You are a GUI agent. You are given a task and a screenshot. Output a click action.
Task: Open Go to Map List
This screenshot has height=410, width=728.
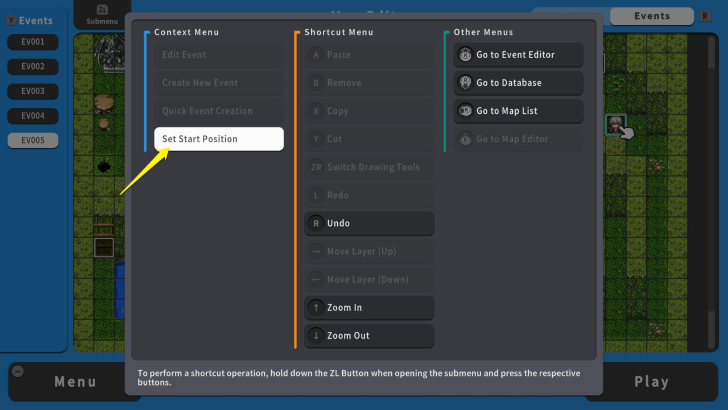(x=518, y=111)
